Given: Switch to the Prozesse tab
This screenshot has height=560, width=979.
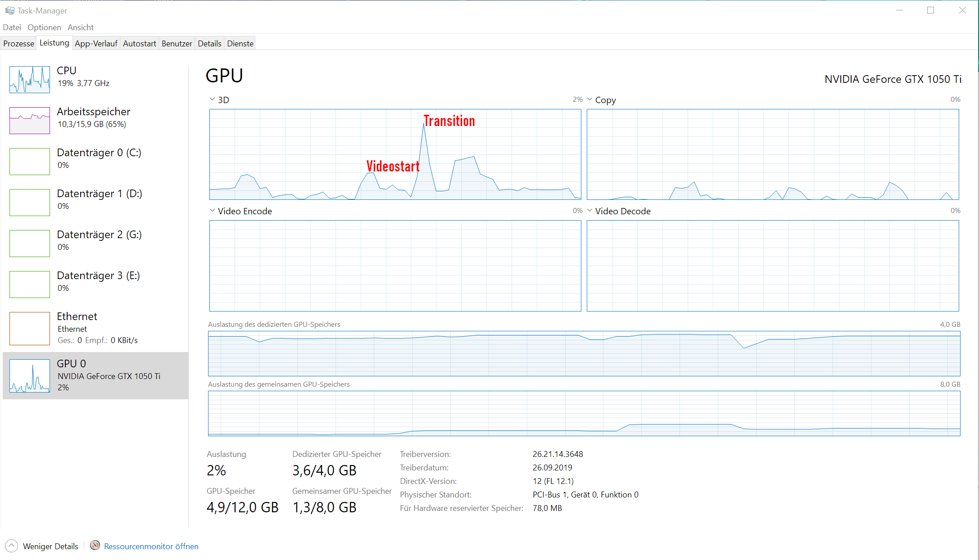Looking at the screenshot, I should [18, 44].
